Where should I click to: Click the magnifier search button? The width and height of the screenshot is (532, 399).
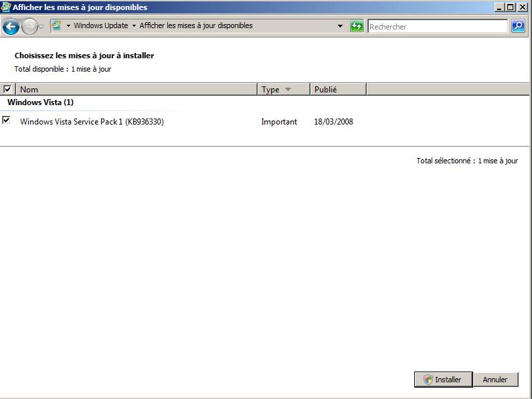pyautogui.click(x=518, y=26)
